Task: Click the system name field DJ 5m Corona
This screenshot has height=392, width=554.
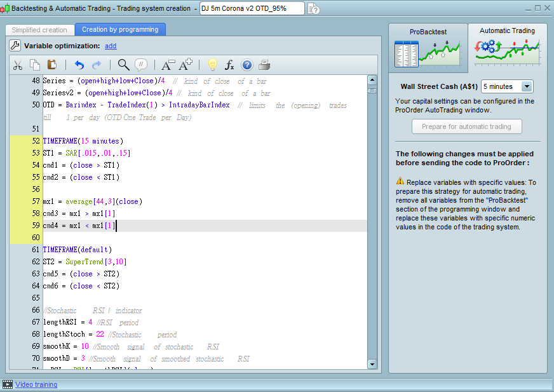Action: [x=252, y=8]
